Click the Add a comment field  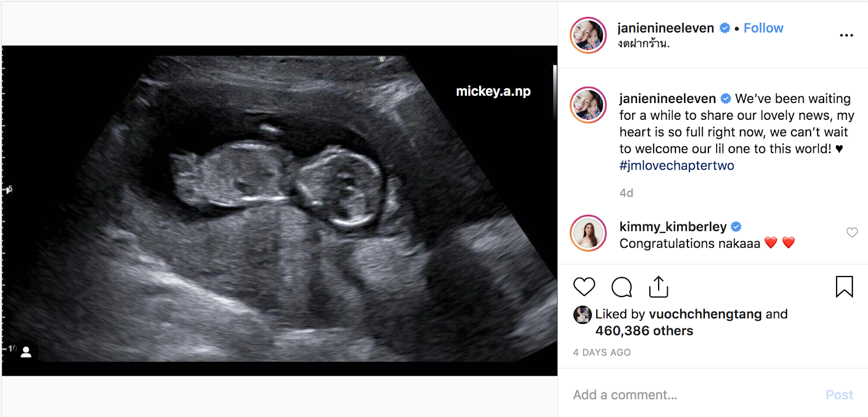694,395
